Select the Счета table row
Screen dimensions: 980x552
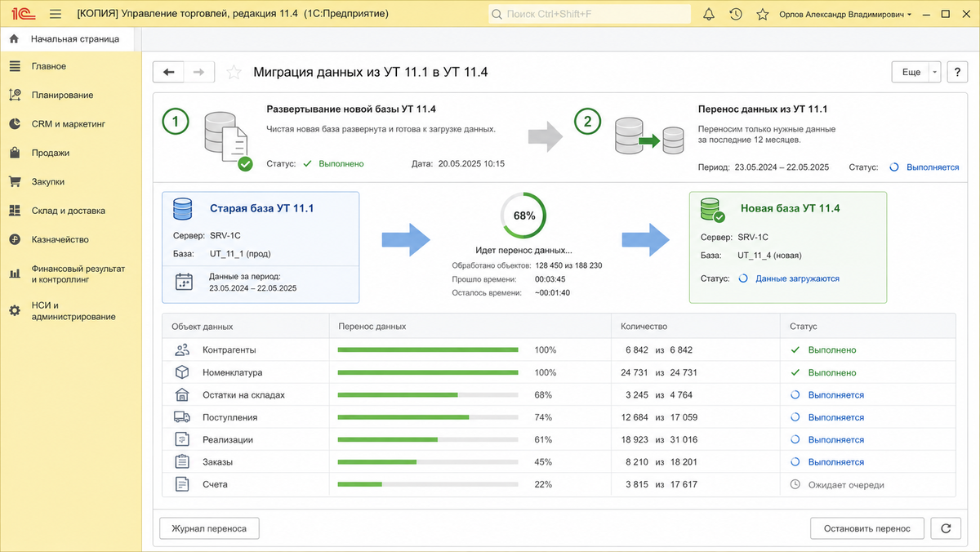(559, 484)
